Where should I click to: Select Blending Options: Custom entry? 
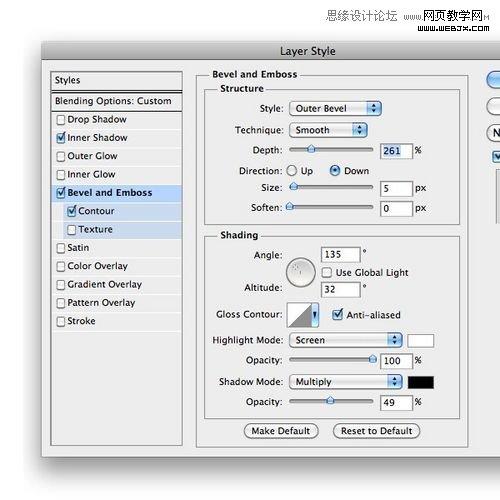116,101
